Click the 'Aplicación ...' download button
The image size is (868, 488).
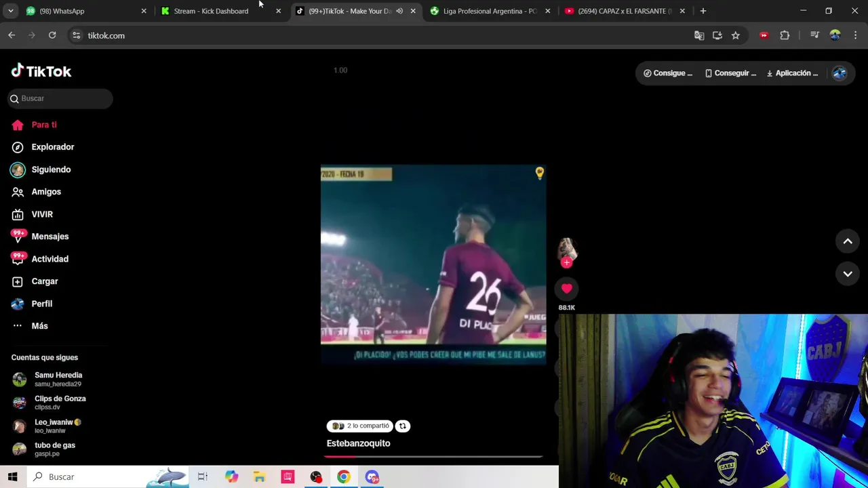(x=792, y=73)
